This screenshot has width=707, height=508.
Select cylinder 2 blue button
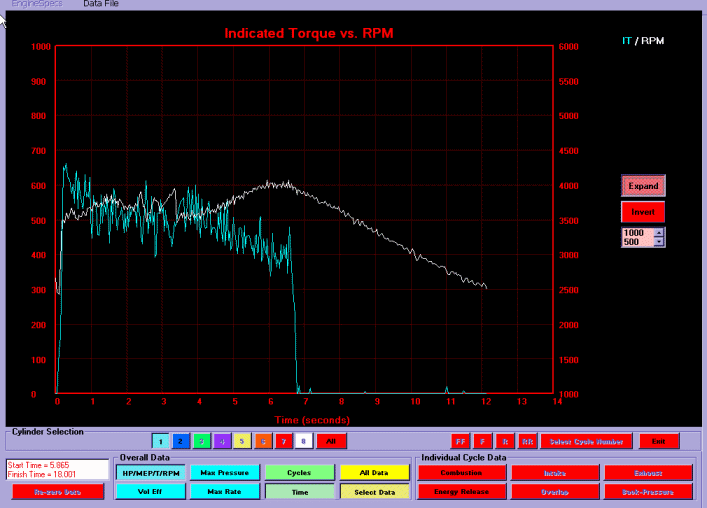click(181, 441)
